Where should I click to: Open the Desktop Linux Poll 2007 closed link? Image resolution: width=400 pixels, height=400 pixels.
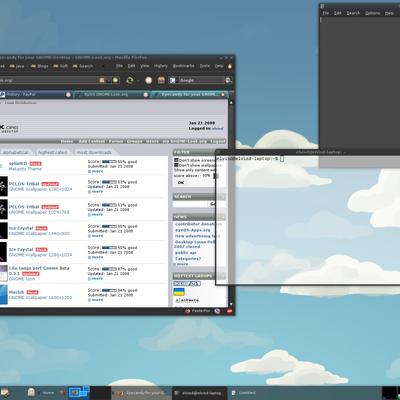point(194,244)
